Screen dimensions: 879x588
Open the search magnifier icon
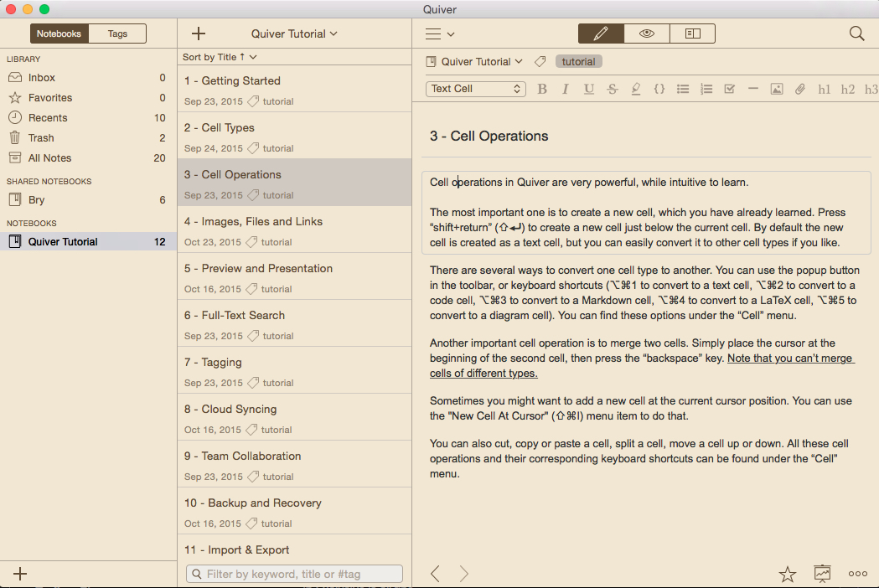[x=856, y=34]
